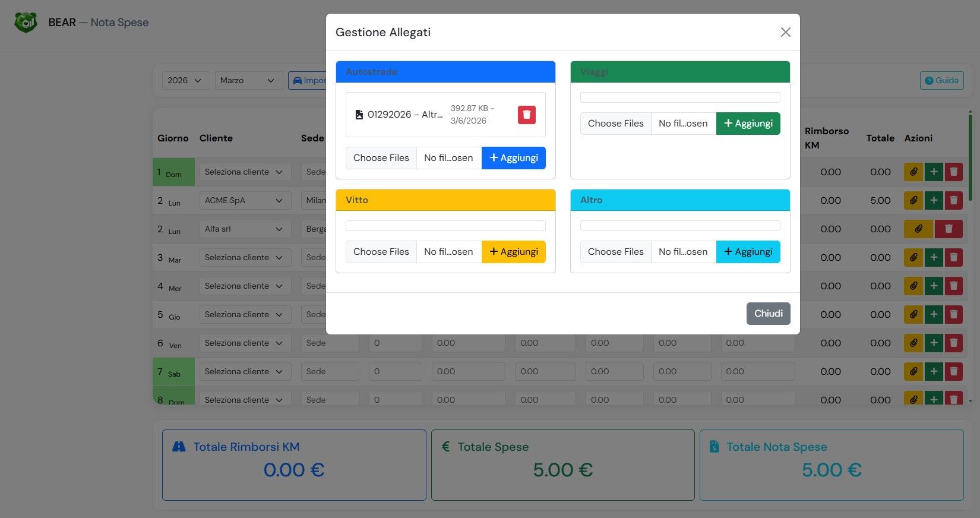
Task: Click the Sede field for day 7 Sab
Action: point(330,372)
